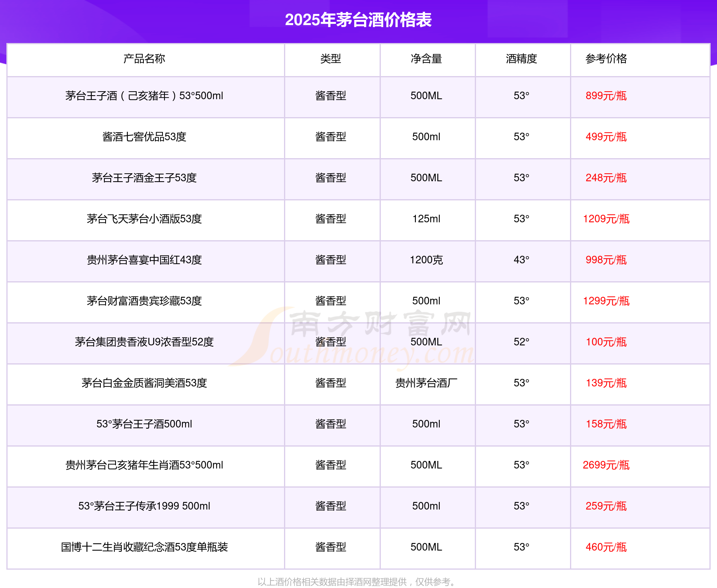
Task: Select "500ml" in the 酱酒七窖优品 row
Action: coord(426,137)
